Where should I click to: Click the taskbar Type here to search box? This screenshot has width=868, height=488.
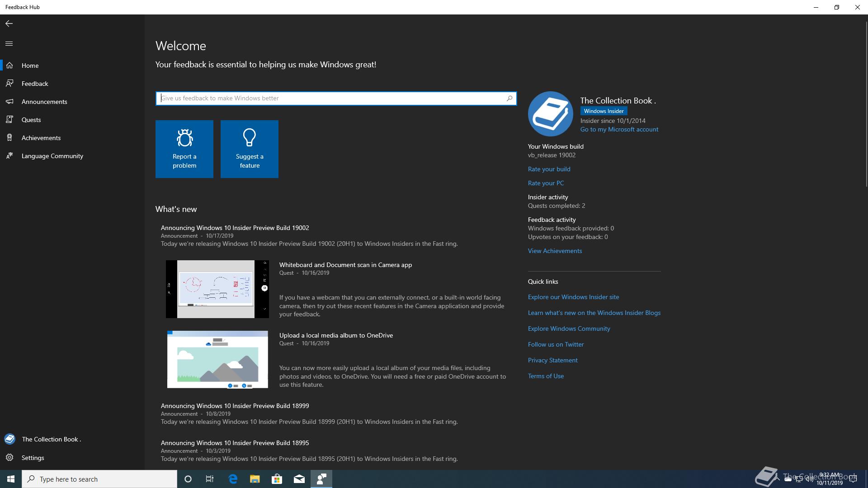point(99,479)
